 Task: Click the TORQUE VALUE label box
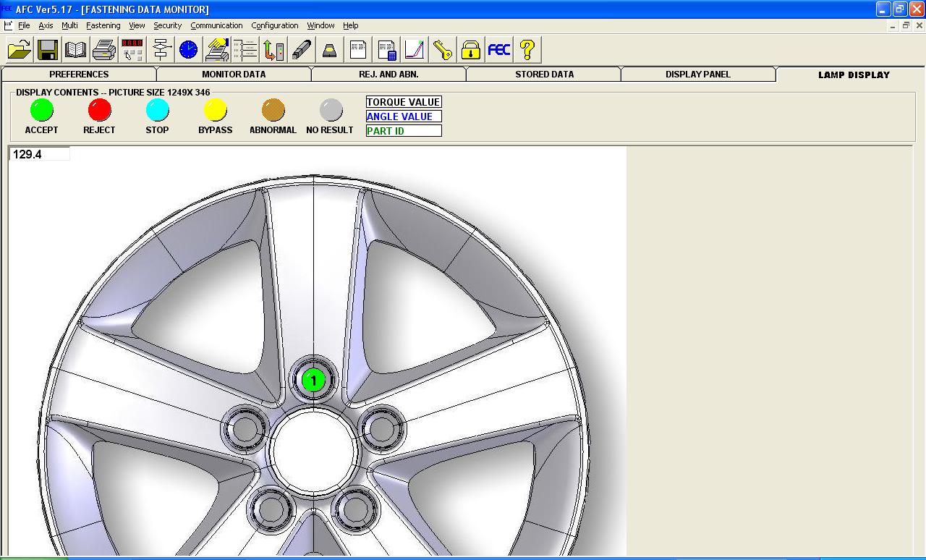(x=404, y=102)
